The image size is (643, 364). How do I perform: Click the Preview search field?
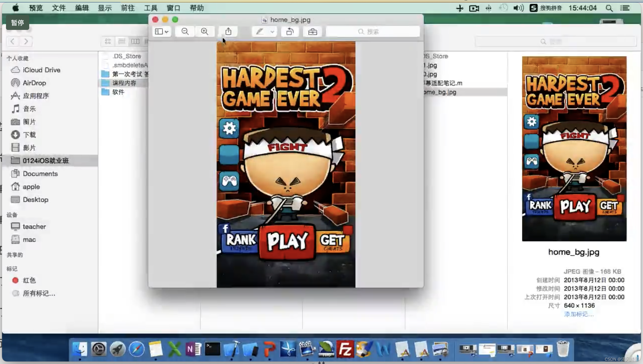[x=373, y=31]
